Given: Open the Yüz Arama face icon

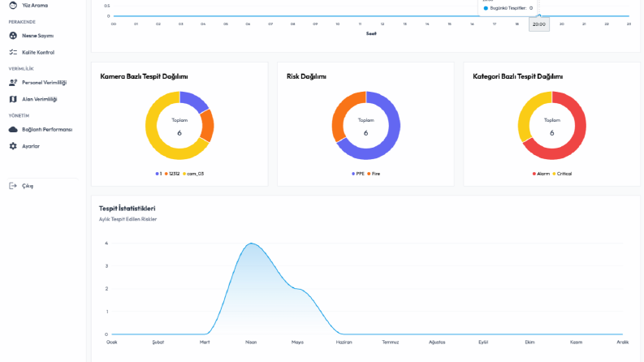Looking at the screenshot, I should click(x=13, y=6).
